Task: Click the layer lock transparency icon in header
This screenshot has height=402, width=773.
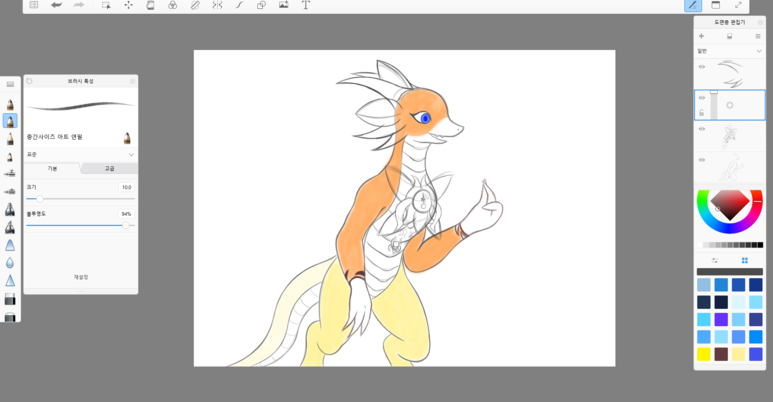Action: point(730,37)
